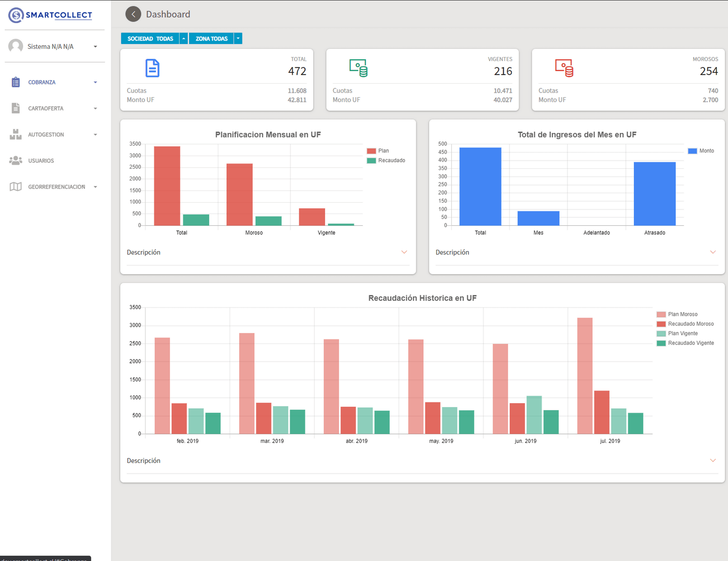The image size is (728, 561).
Task: Click the Total de Ingresos del Mes title
Action: pos(577,134)
